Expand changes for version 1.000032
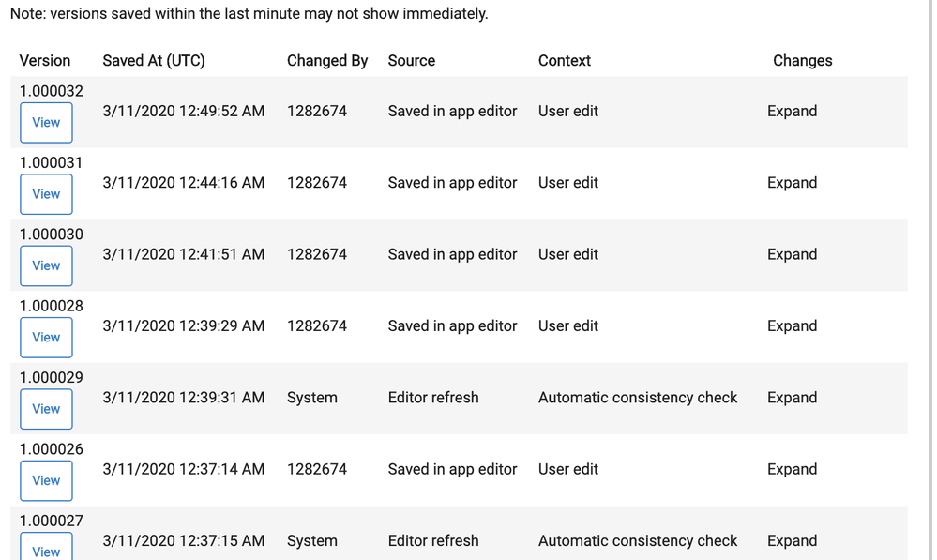Image resolution: width=937 pixels, height=560 pixels. 792,112
